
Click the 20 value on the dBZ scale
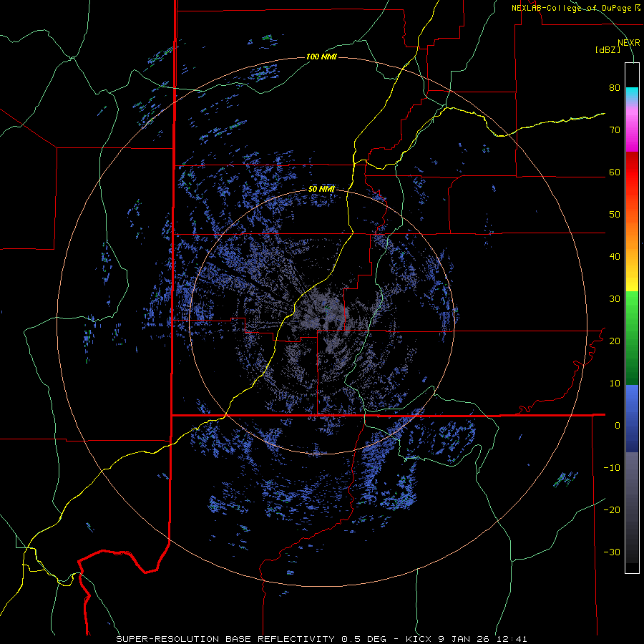(615, 341)
